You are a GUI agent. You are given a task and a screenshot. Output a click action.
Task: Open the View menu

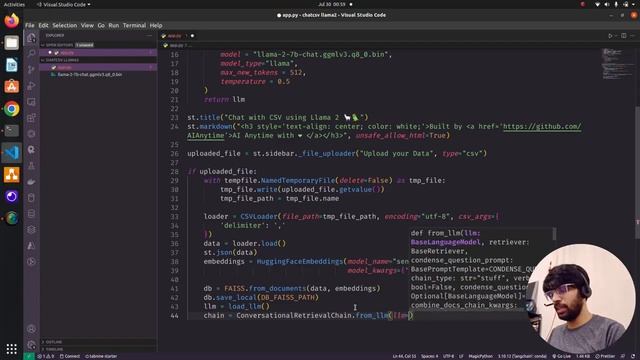point(87,25)
